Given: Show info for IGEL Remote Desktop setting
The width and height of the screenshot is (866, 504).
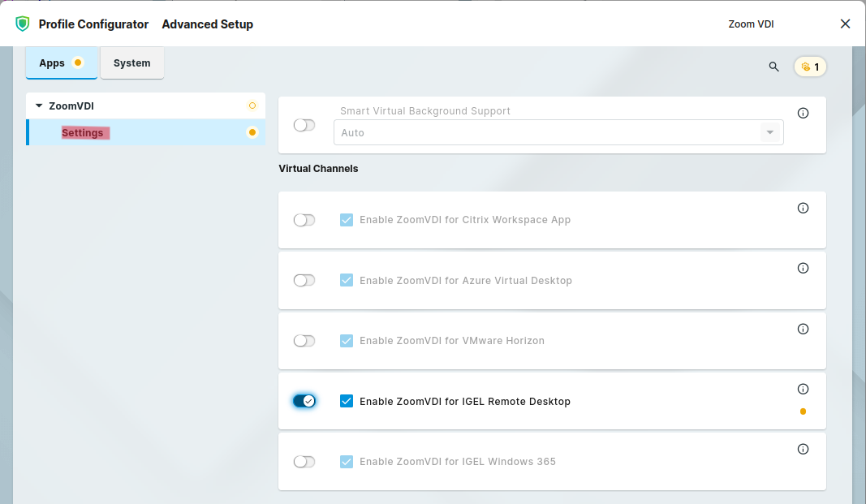Looking at the screenshot, I should point(803,390).
